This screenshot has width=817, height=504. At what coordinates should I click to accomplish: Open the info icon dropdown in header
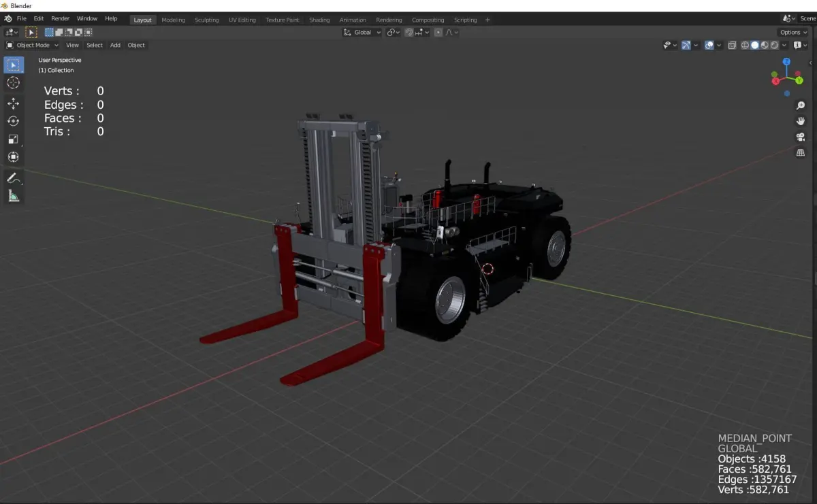point(800,45)
